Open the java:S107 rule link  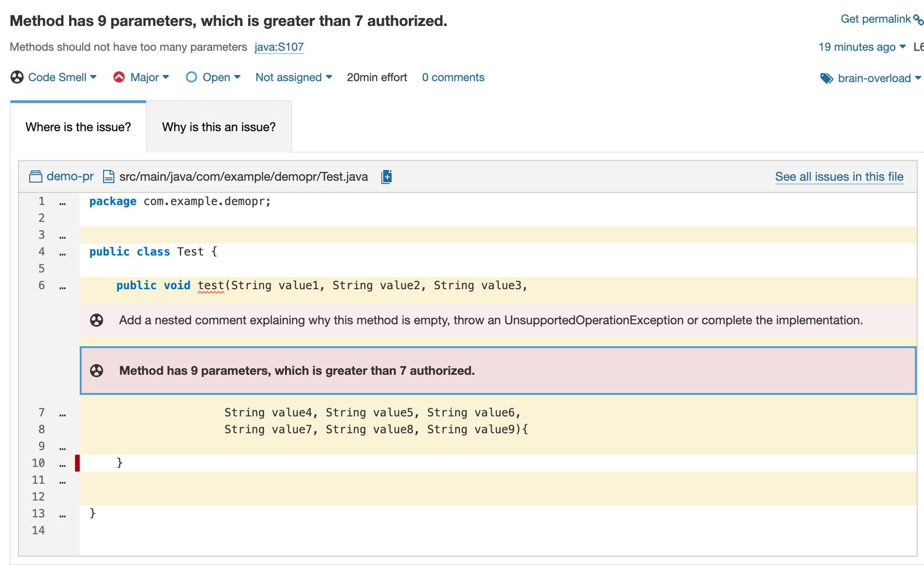[279, 47]
